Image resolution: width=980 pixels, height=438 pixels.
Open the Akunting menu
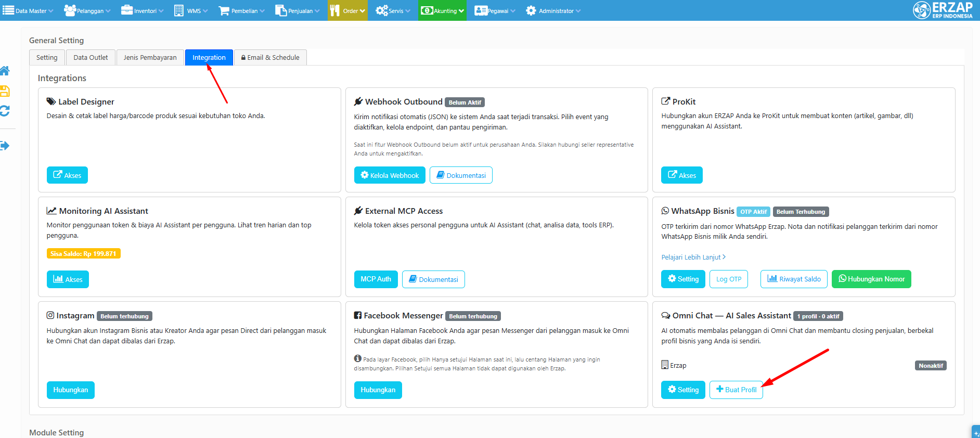coord(442,10)
